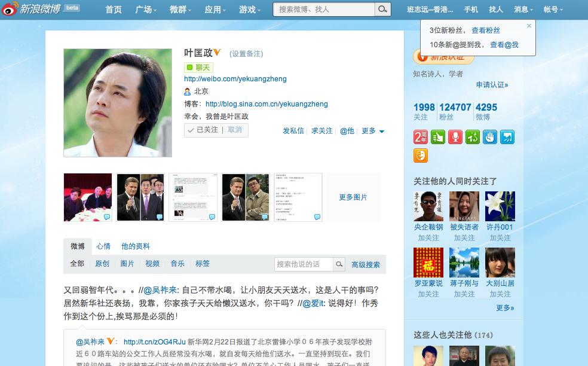This screenshot has height=366, width=588.
Task: Expand the 更多 dropdown next to @他
Action: 373,131
